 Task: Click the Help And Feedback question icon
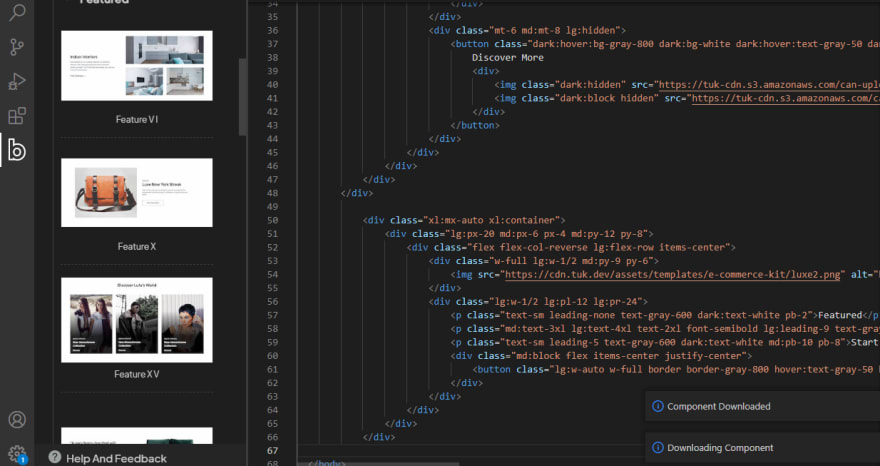click(54, 457)
